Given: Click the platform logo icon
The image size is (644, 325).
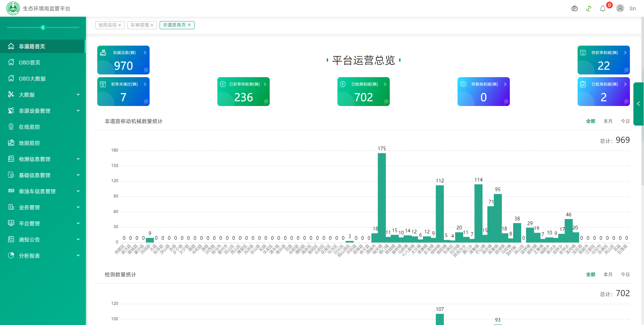Looking at the screenshot, I should coord(13,8).
